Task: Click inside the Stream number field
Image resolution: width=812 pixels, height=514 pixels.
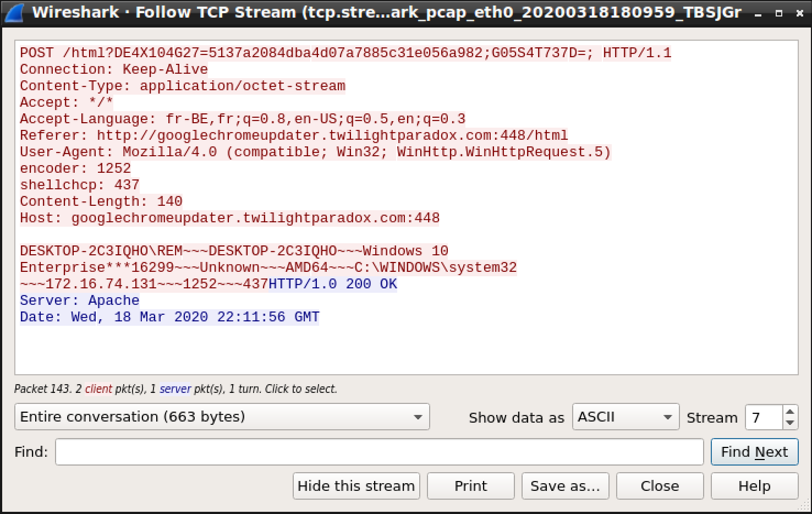Action: (764, 418)
